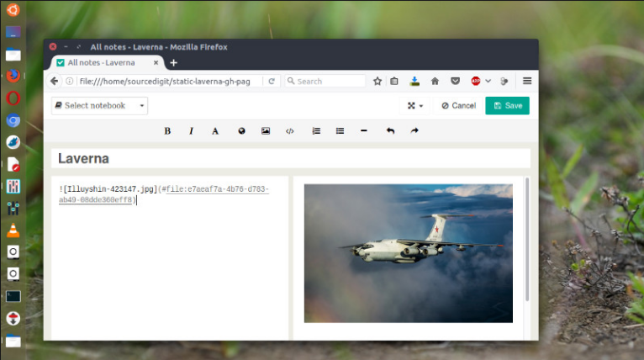Launch Firefox from the Ubuntu dock
This screenshot has height=360, width=644.
pos(13,76)
